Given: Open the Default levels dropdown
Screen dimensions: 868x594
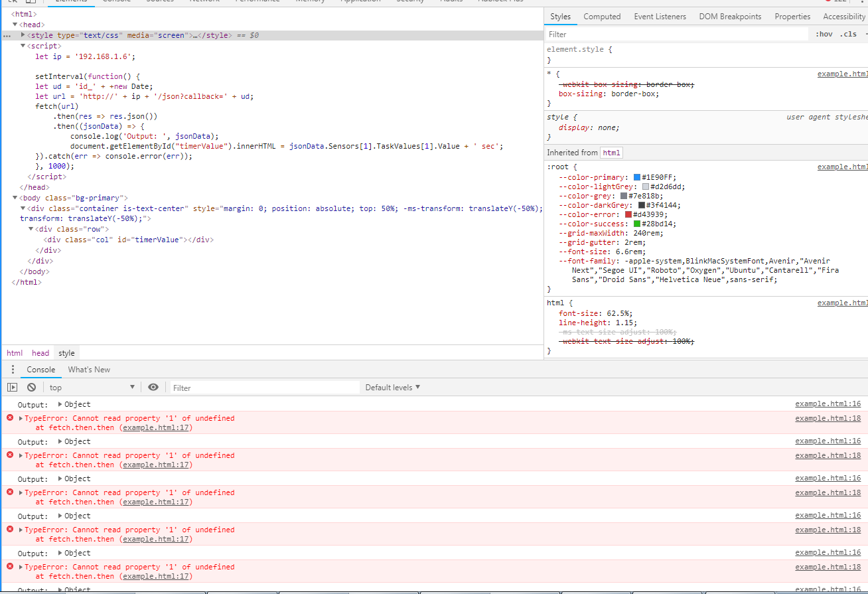Looking at the screenshot, I should tap(393, 388).
